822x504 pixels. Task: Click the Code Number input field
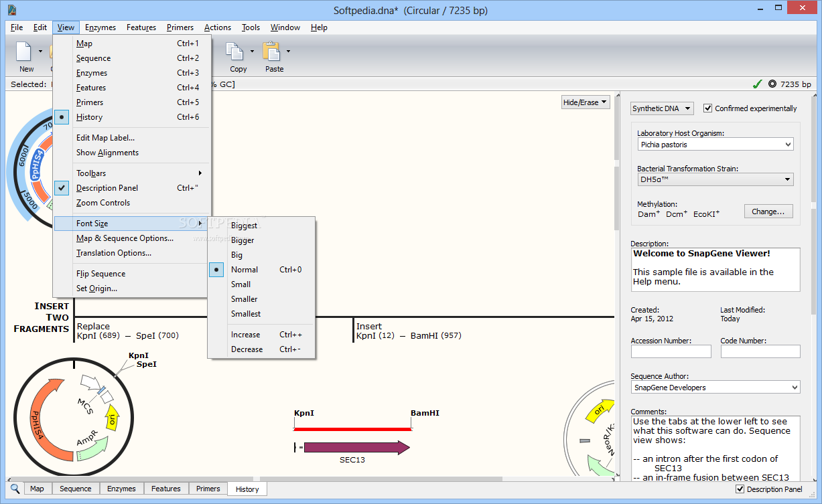pos(760,351)
